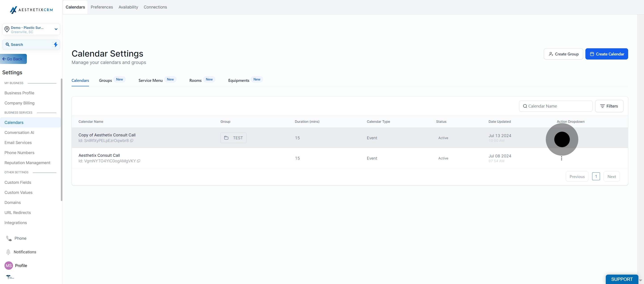Open Domains settings
Screen dimensions: 644x284
pyautogui.click(x=13, y=203)
